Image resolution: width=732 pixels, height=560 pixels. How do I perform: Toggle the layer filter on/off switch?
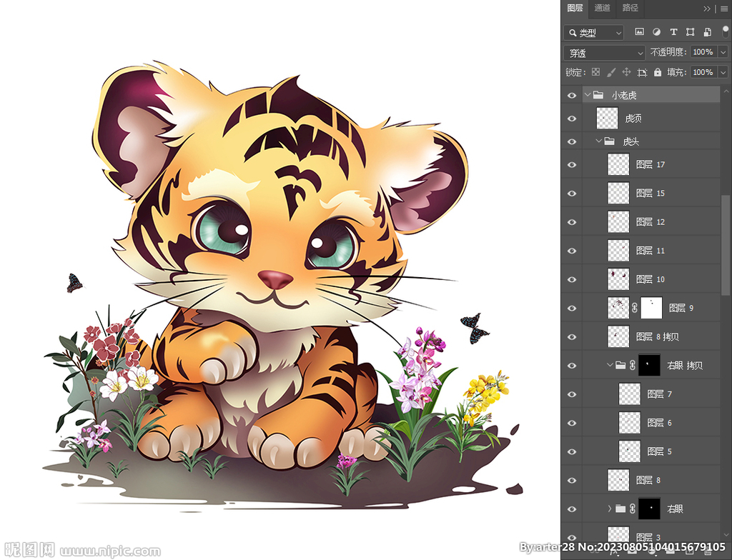pyautogui.click(x=726, y=32)
